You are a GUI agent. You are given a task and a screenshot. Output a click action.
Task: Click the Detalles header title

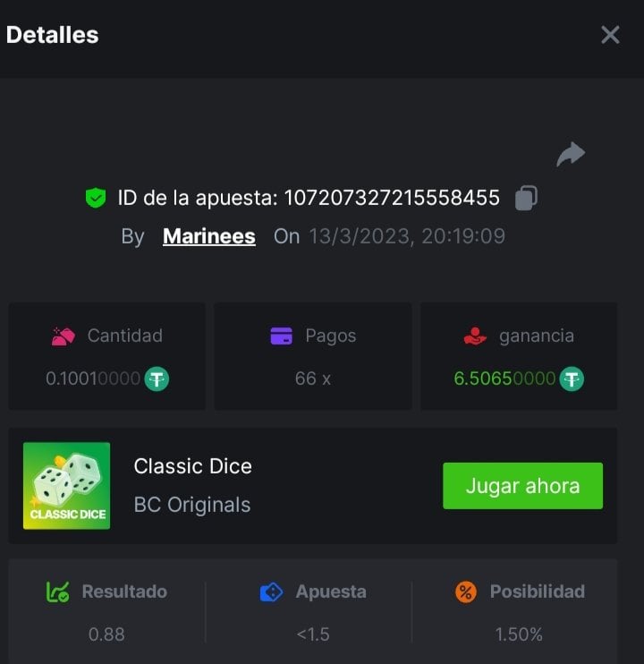pyautogui.click(x=52, y=35)
